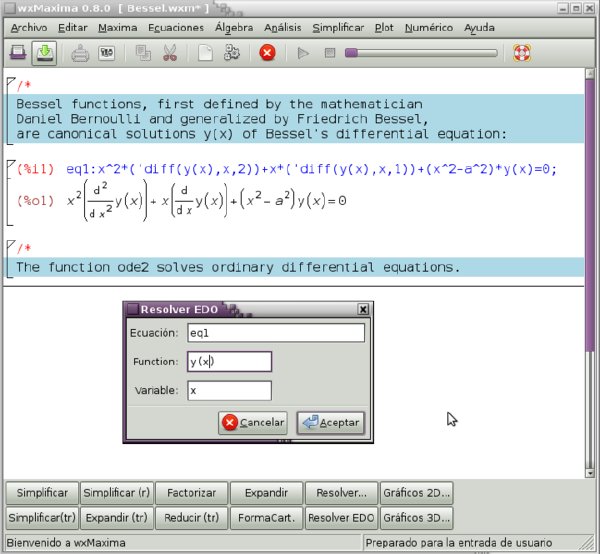Click the (%o1) output equation
This screenshot has height=554, width=600.
tap(207, 201)
